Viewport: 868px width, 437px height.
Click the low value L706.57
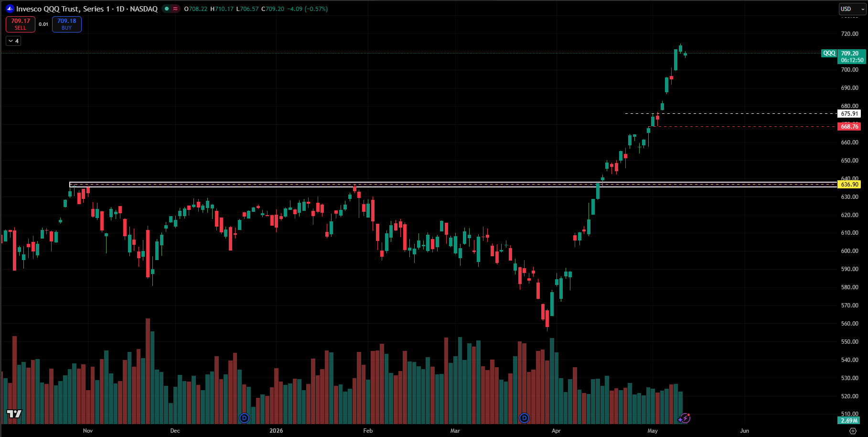[247, 9]
